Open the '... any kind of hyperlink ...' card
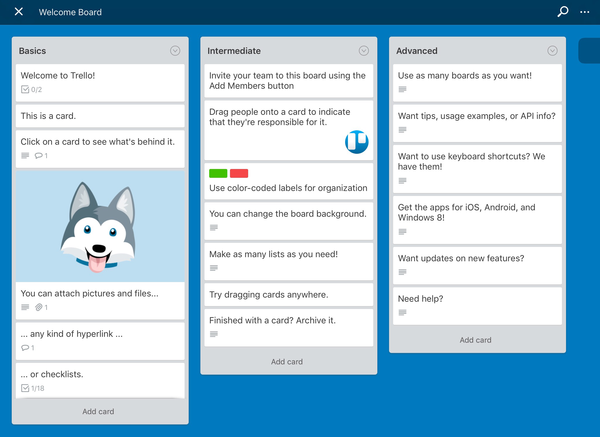 pyautogui.click(x=100, y=341)
